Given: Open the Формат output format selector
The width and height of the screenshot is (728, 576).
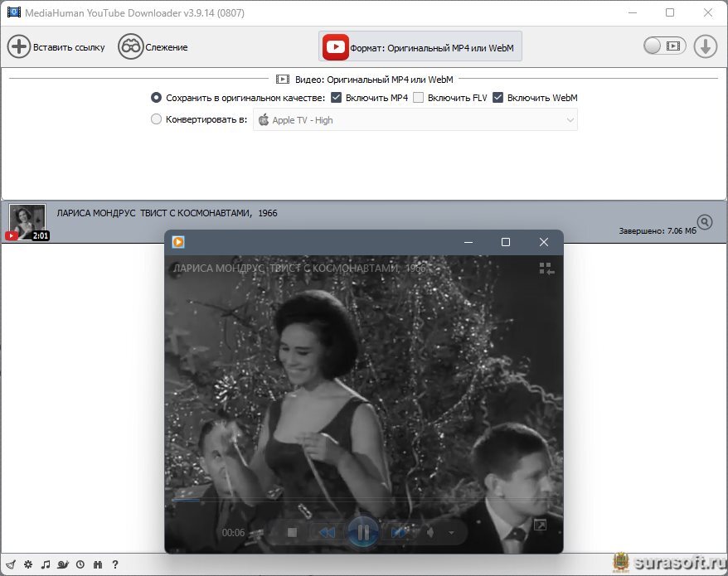Looking at the screenshot, I should click(420, 46).
